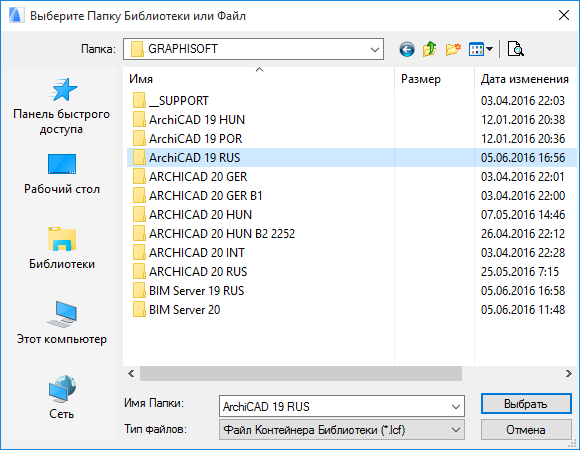Viewport: 580px width, 450px height.
Task: Click the Выбрать button
Action: (x=526, y=404)
